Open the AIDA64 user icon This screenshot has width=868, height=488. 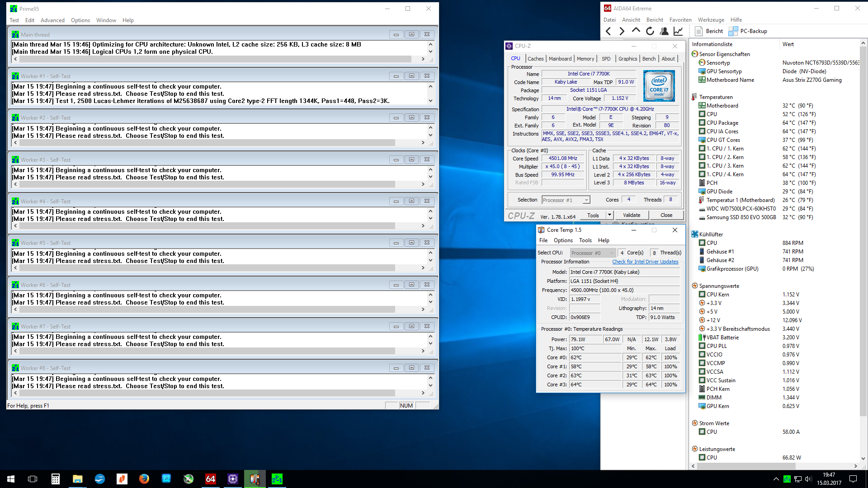pos(664,31)
